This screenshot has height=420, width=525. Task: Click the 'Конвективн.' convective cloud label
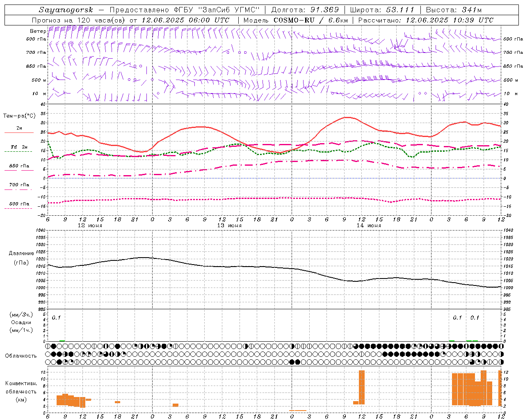(x=21, y=383)
